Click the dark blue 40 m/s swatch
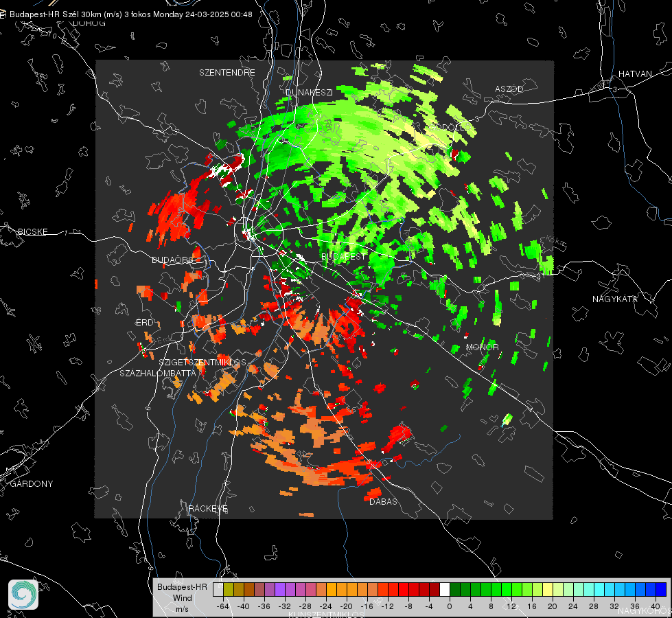Viewport: 672px width, 618px height. click(661, 590)
